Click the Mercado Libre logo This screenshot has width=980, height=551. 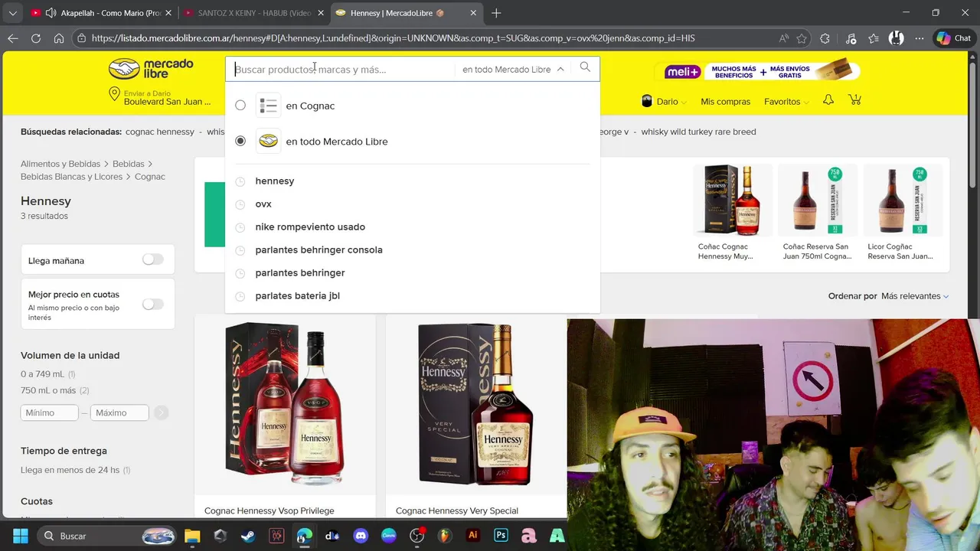(151, 69)
